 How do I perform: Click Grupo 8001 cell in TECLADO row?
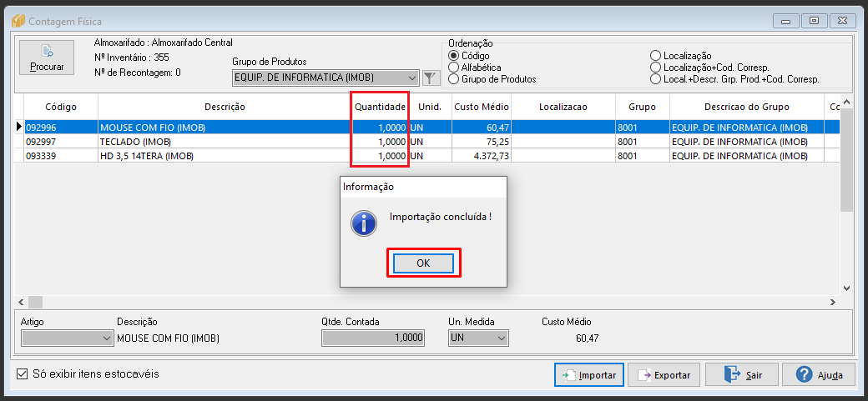click(x=642, y=142)
